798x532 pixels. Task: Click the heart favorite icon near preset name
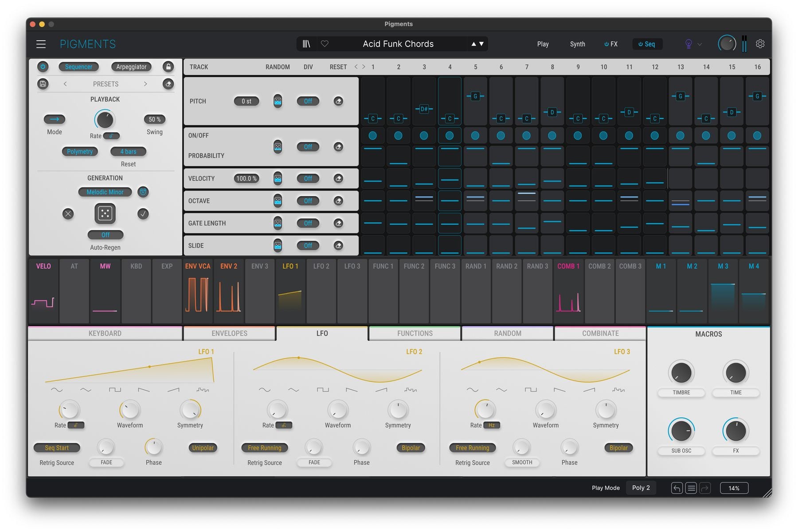point(325,44)
